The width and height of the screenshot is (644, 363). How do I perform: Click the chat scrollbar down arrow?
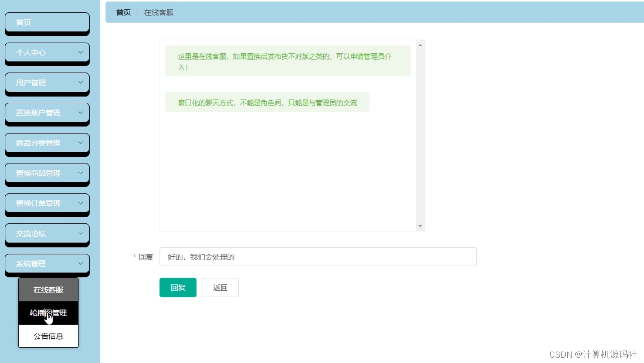click(420, 226)
